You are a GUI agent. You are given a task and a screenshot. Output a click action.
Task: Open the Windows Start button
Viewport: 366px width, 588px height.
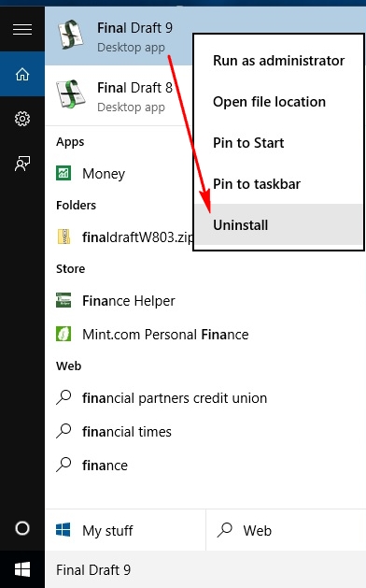(x=22, y=569)
